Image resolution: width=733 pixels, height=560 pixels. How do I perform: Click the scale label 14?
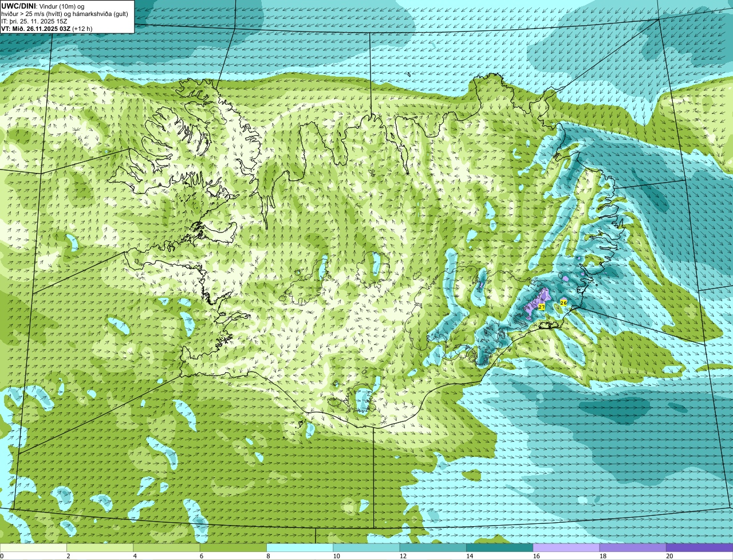coord(470,555)
